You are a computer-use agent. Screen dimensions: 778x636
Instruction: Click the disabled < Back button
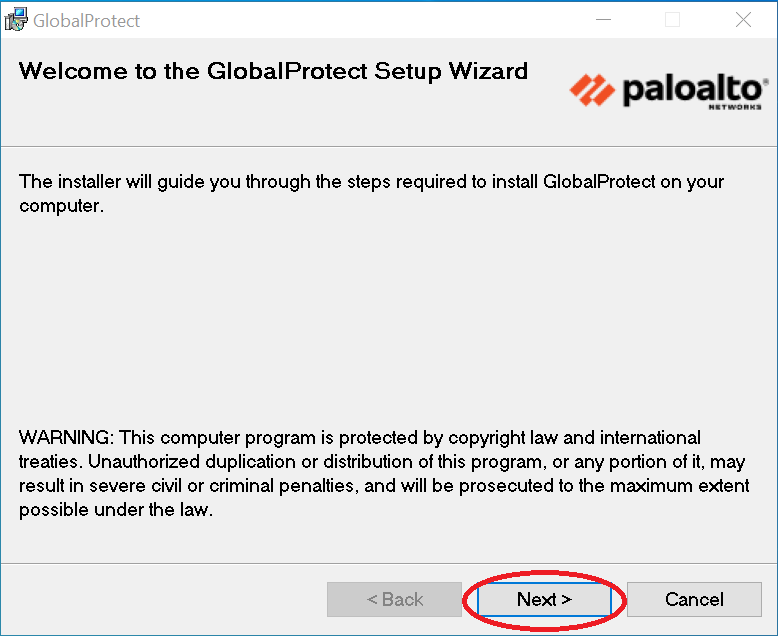coord(394,599)
